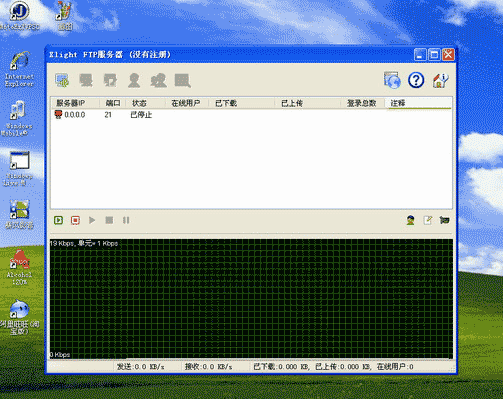Sort by the 已下载 column header
The width and height of the screenshot is (503, 399).
(242, 103)
